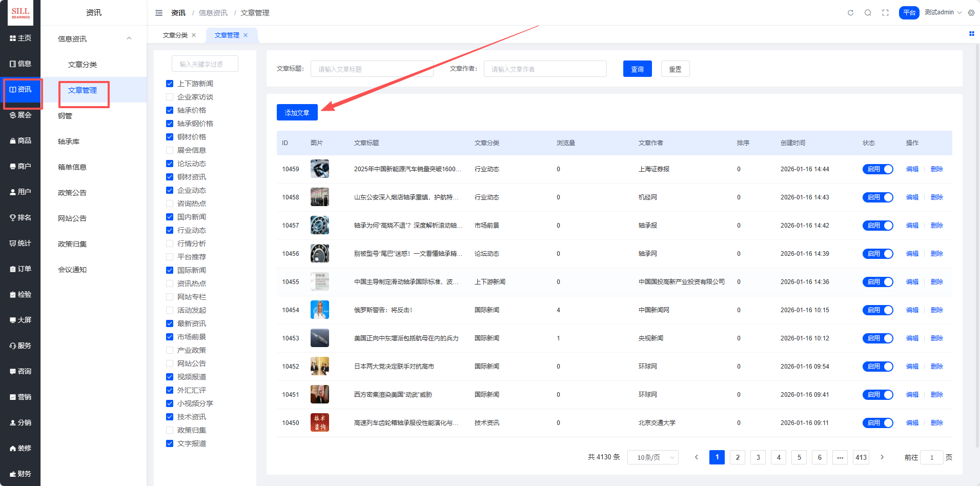
Task: Check the 企业家访谈 category checkbox
Action: pos(170,97)
